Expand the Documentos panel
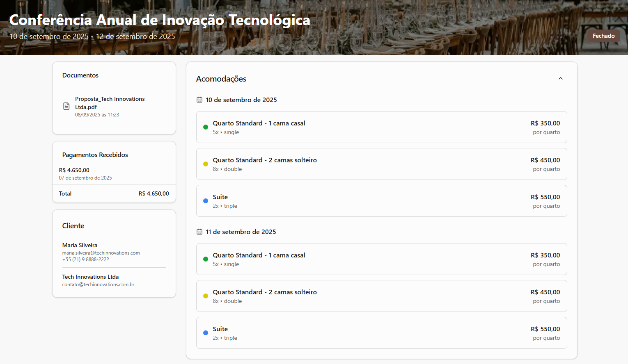 click(80, 75)
